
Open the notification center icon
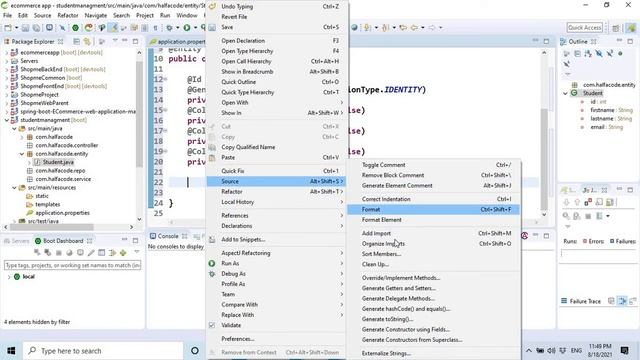[624, 351]
